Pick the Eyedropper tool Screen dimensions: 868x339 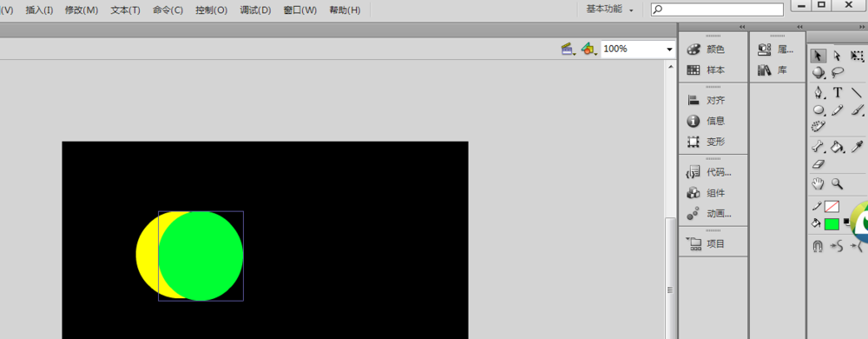(x=857, y=146)
